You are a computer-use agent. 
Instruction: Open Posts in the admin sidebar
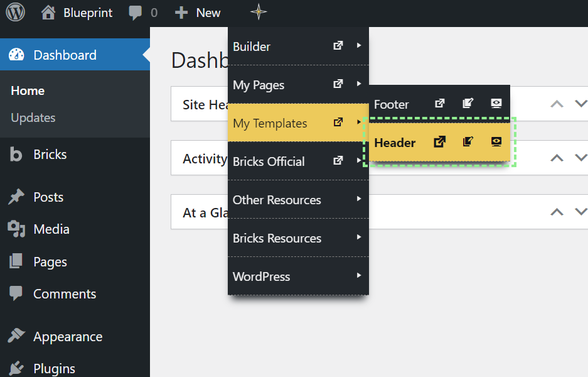click(48, 197)
